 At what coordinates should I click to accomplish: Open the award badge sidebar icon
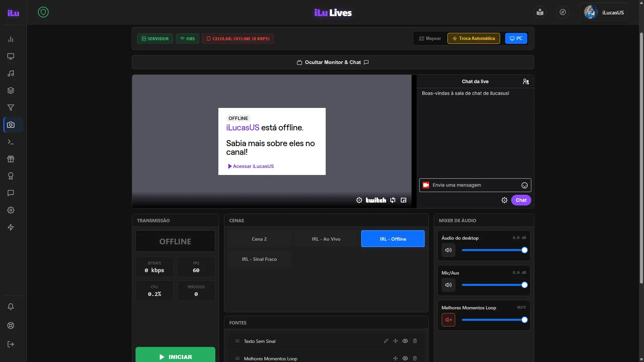click(x=11, y=176)
